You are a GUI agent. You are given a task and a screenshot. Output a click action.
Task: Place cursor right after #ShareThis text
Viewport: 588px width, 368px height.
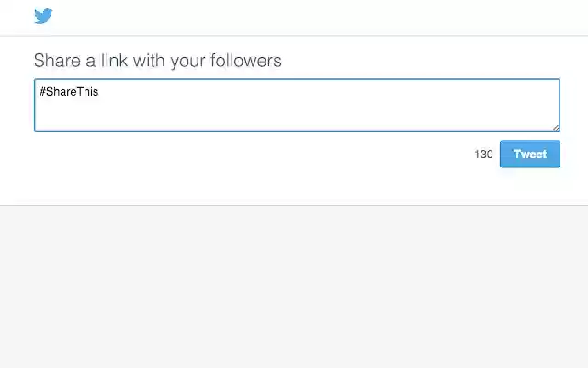click(99, 92)
